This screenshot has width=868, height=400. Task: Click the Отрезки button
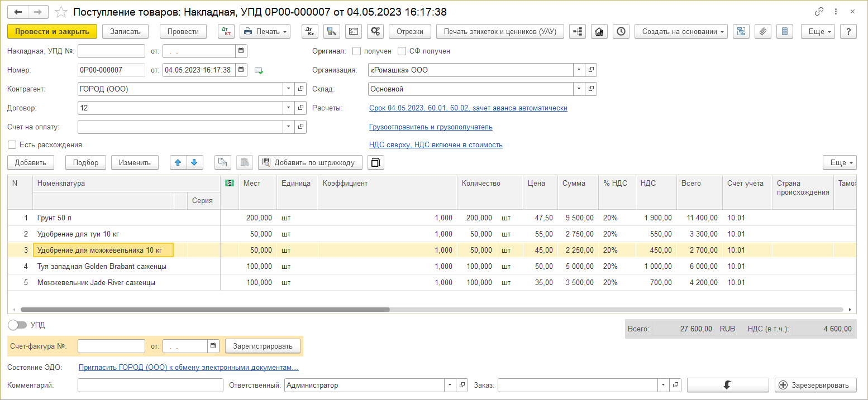tap(410, 32)
